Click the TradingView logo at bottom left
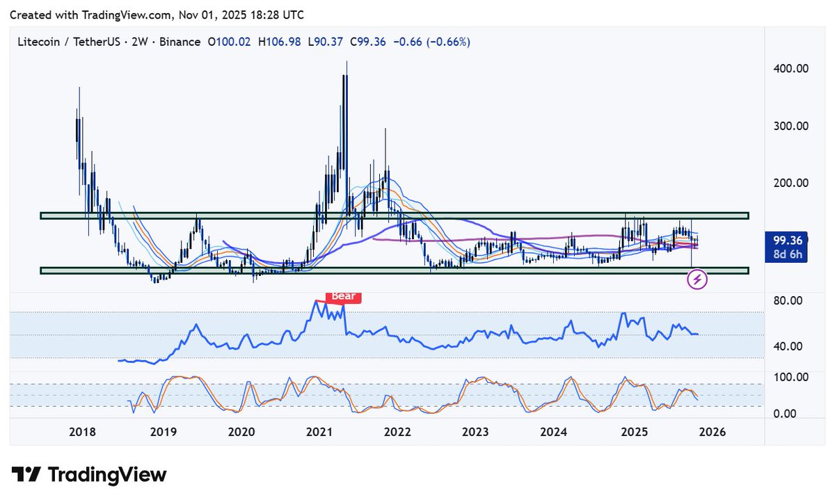 [88, 474]
